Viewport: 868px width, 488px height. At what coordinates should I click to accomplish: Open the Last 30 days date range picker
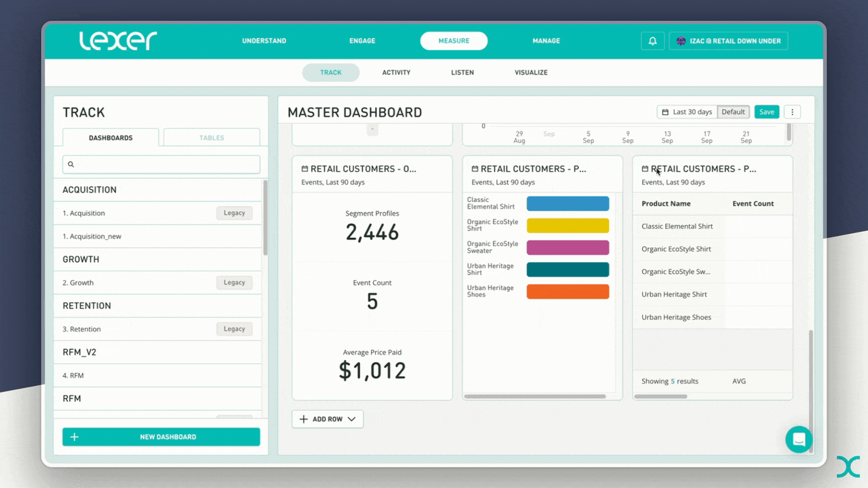(687, 112)
